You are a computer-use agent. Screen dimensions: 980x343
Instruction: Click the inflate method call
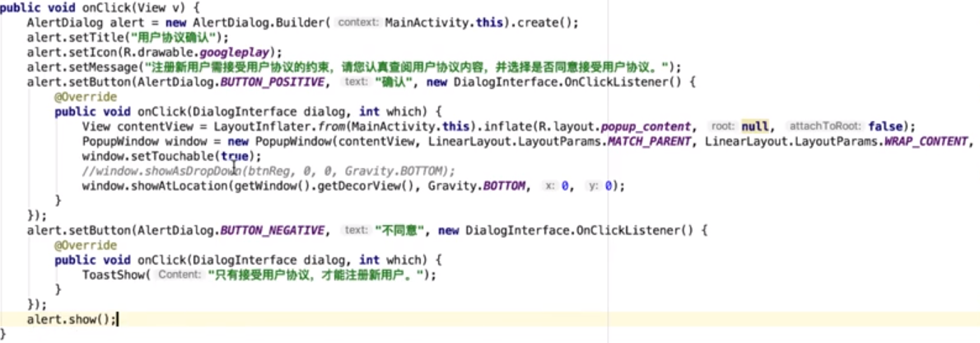click(x=508, y=127)
